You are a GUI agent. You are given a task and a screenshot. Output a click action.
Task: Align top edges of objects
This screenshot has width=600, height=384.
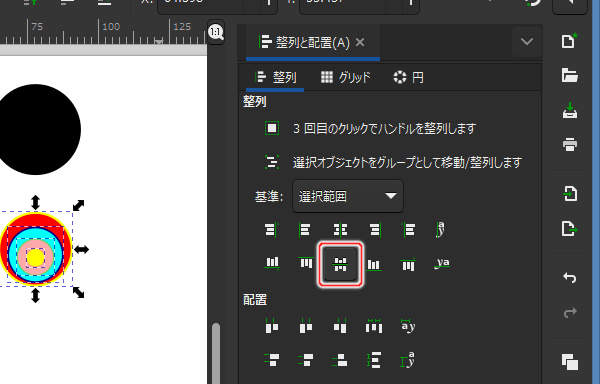(306, 263)
